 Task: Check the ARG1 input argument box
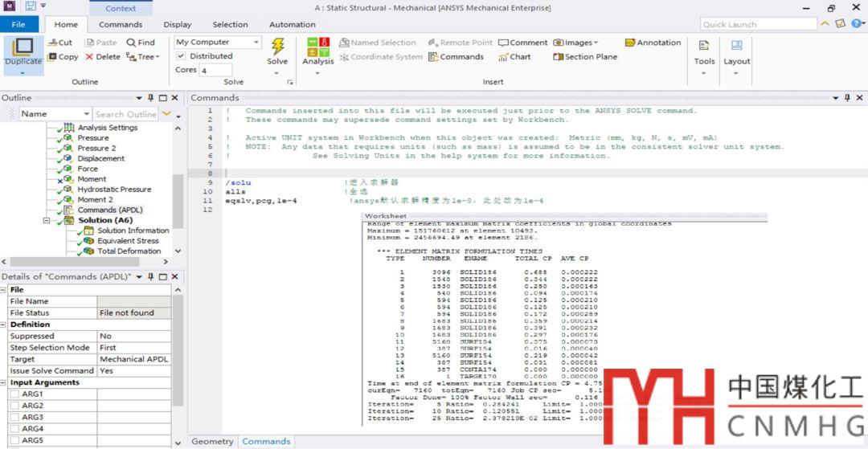14,394
